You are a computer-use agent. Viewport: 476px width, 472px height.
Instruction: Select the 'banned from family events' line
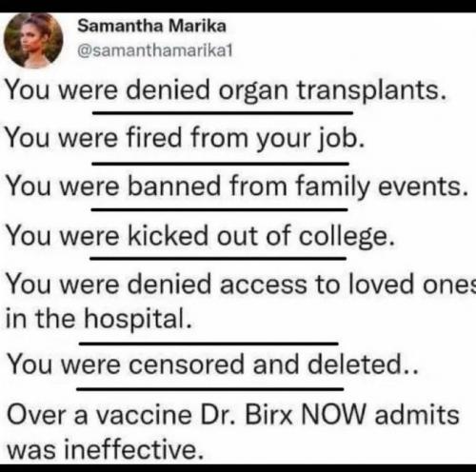tap(237, 187)
